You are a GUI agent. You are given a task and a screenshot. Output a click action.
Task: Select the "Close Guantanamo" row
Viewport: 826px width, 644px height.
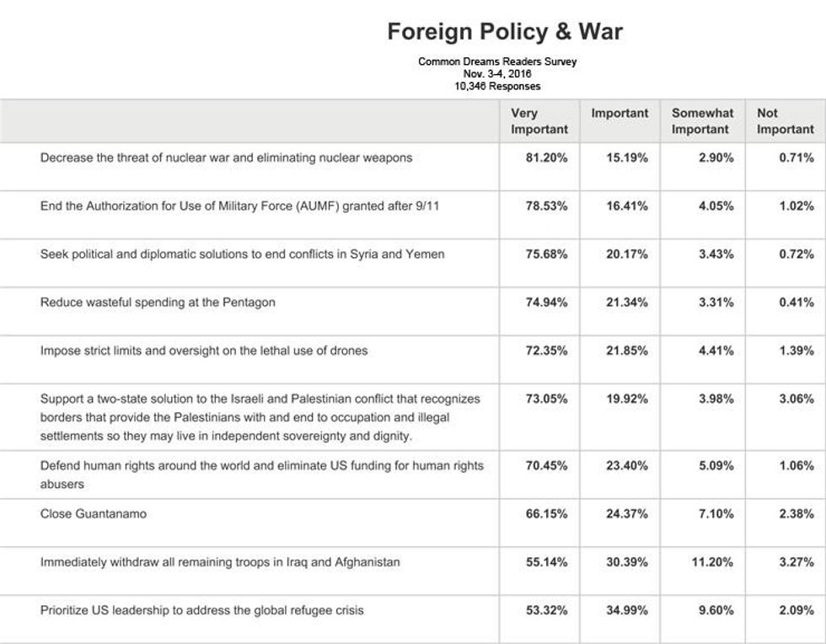click(x=94, y=513)
